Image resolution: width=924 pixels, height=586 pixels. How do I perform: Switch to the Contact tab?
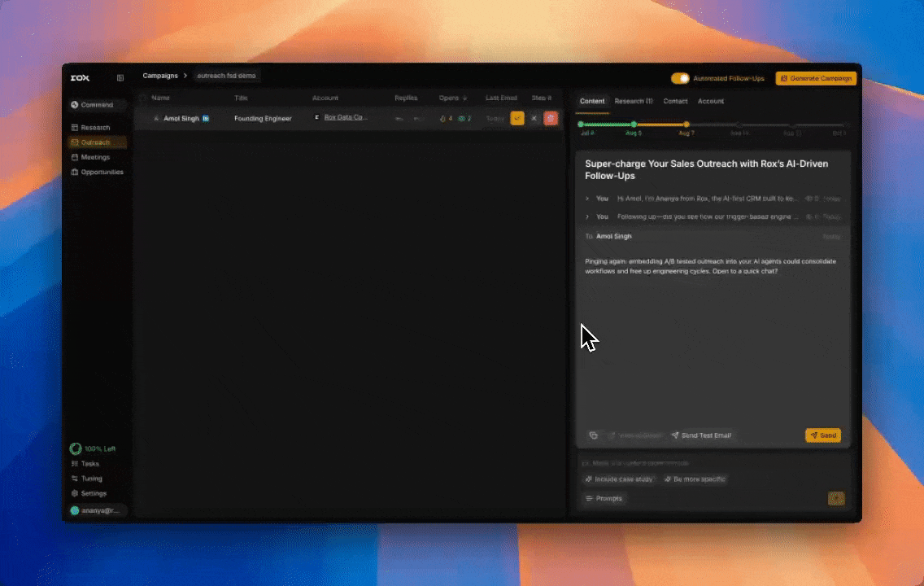click(x=675, y=102)
